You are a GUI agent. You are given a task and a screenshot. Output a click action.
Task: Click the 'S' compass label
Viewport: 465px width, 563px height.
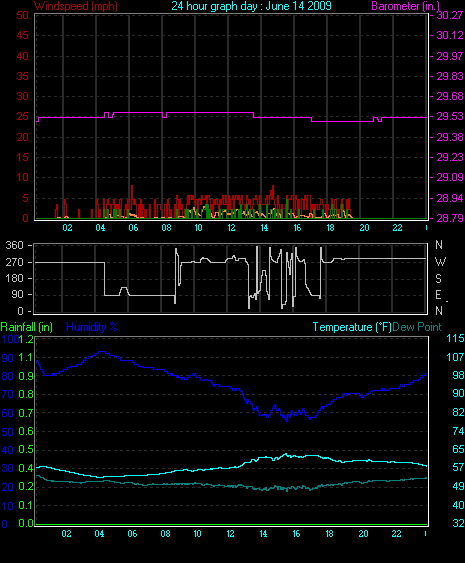coord(438,279)
